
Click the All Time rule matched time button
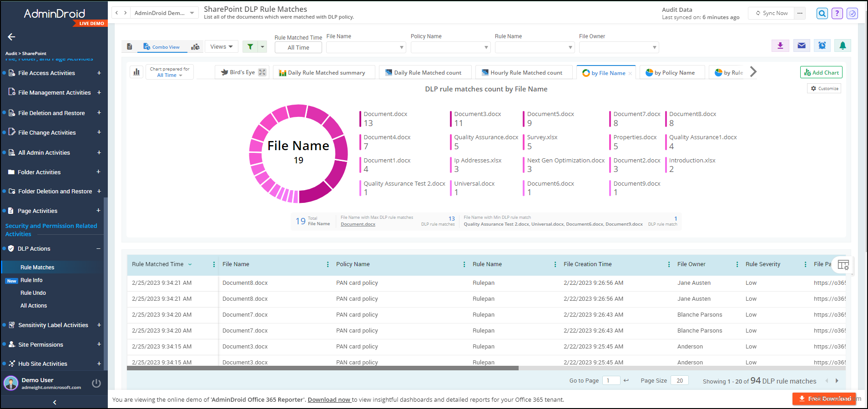(x=298, y=47)
